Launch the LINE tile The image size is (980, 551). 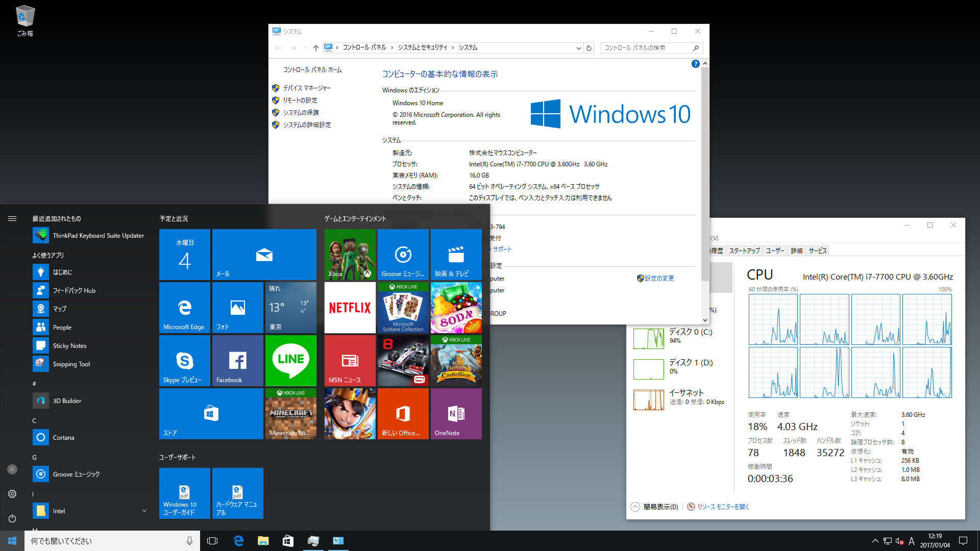coord(291,361)
